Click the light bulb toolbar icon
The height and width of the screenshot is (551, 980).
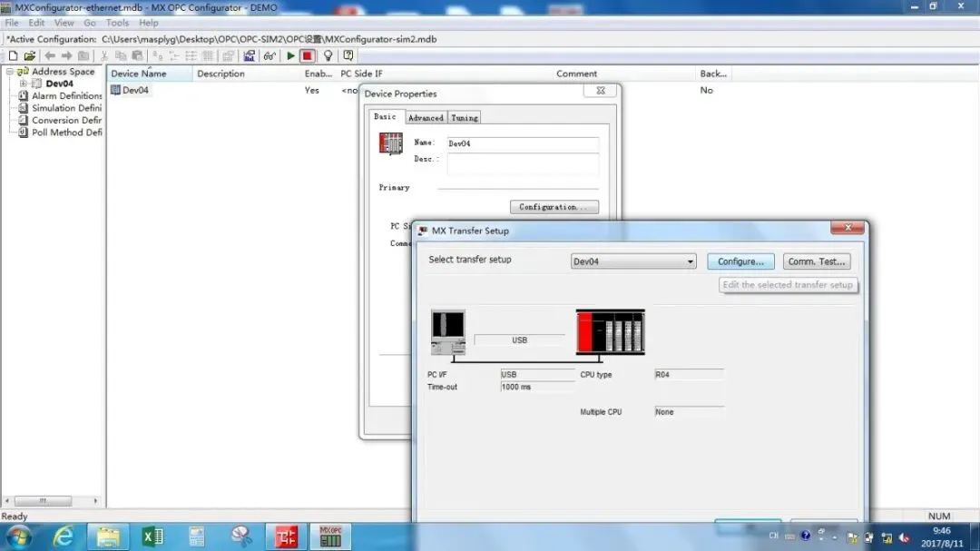point(328,55)
